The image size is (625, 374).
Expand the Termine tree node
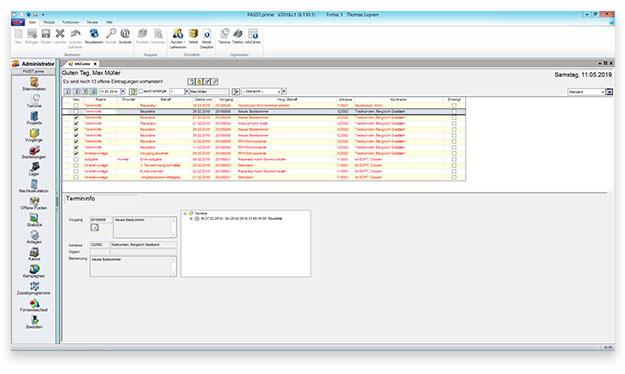(x=185, y=214)
